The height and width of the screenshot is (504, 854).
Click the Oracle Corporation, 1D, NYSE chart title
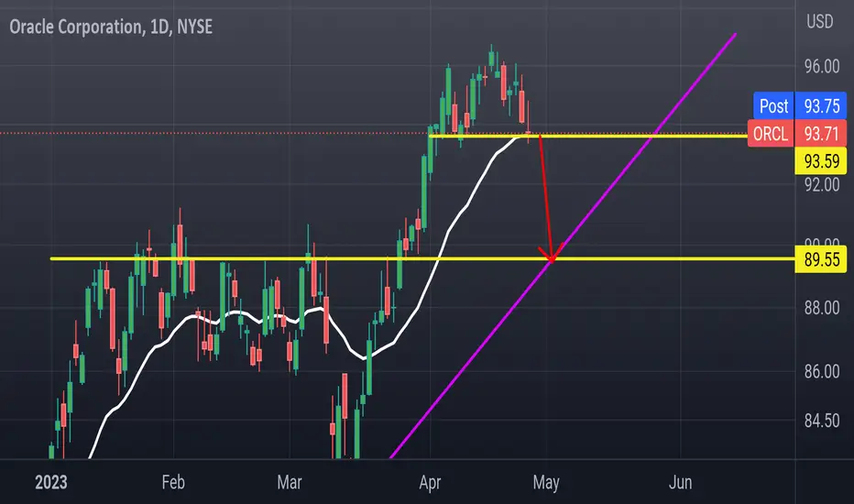111,27
